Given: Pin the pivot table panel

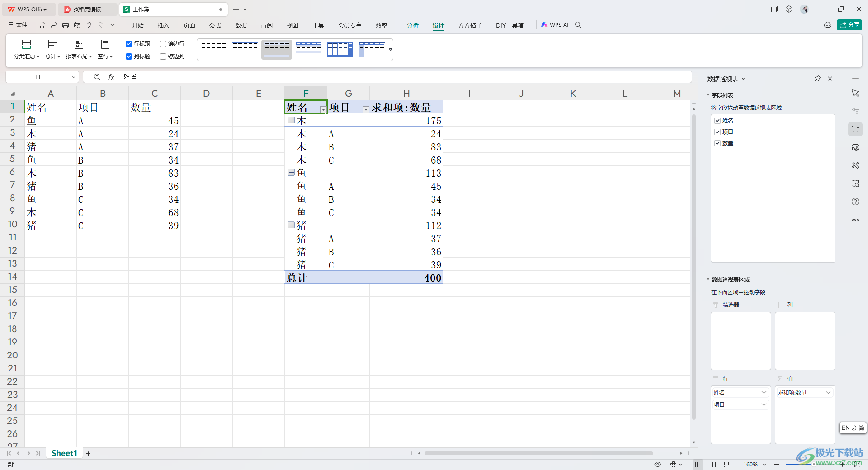Looking at the screenshot, I should pyautogui.click(x=817, y=79).
